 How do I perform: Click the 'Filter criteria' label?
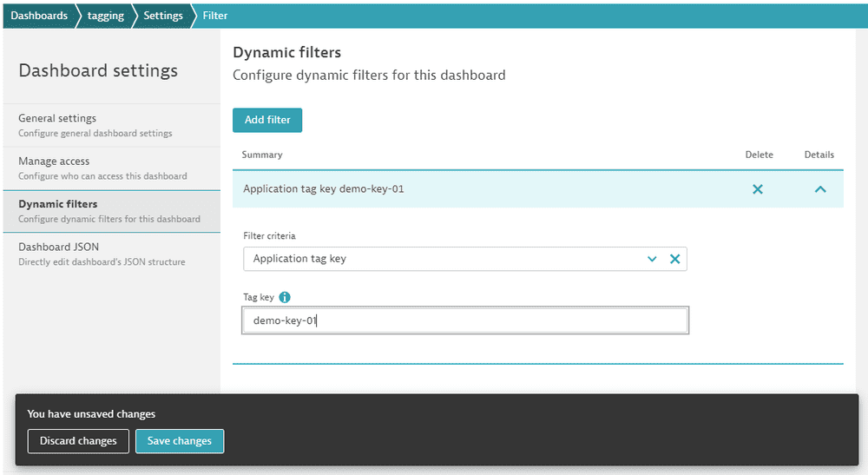[269, 236]
